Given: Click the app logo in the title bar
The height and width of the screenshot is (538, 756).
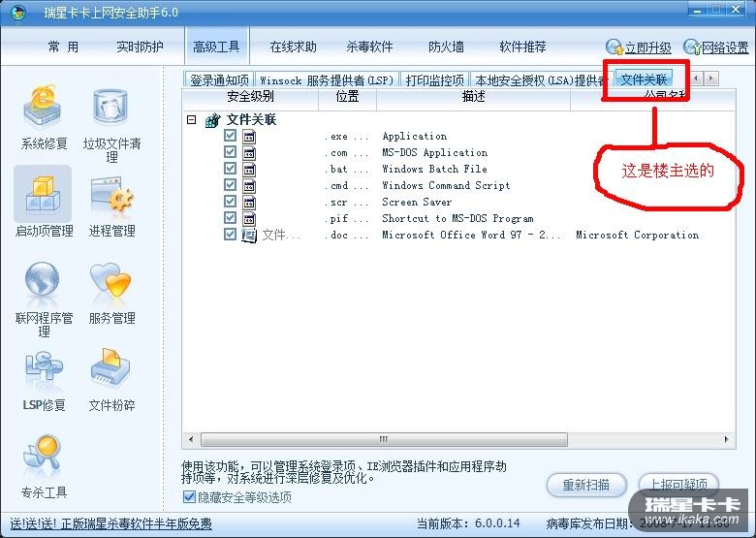Looking at the screenshot, I should point(18,12).
